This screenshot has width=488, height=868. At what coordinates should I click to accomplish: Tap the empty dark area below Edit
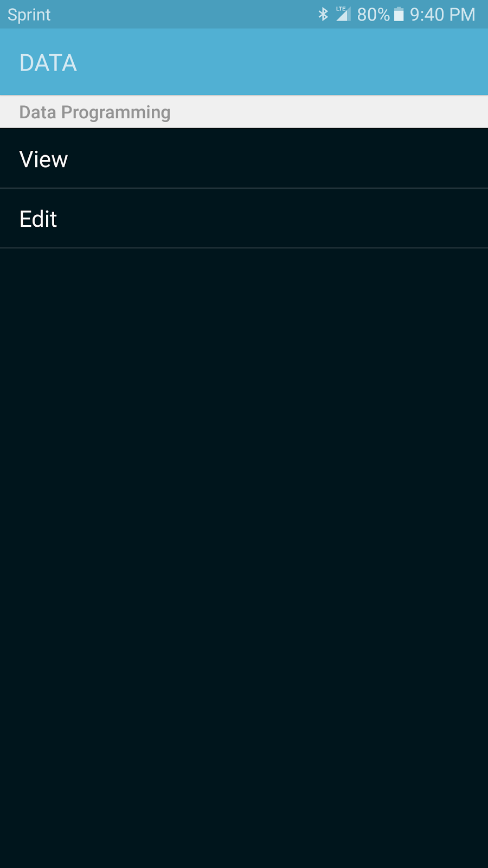coord(244,434)
